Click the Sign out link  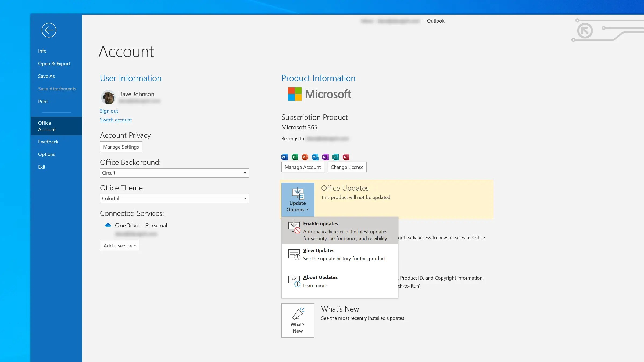tap(109, 111)
